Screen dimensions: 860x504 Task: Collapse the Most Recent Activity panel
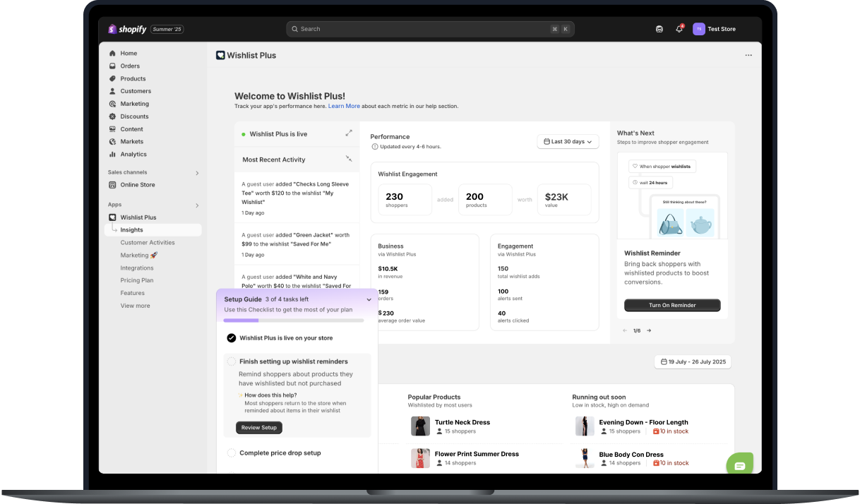[x=349, y=159]
